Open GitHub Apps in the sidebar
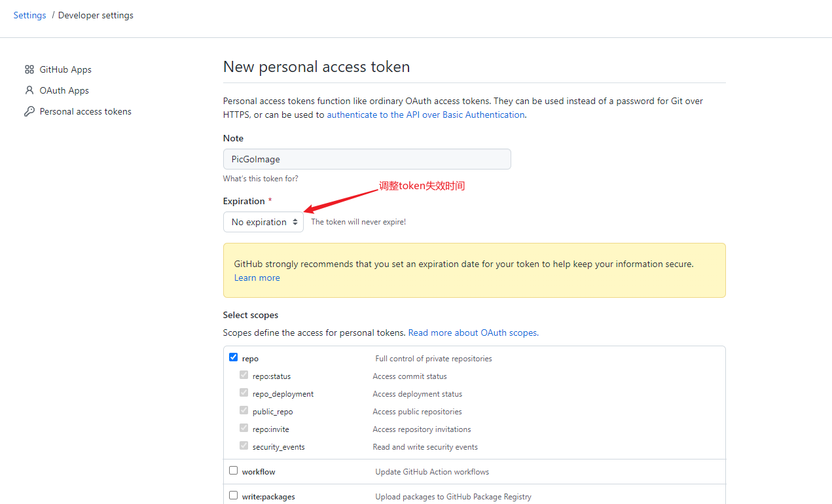Image resolution: width=832 pixels, height=504 pixels. [x=65, y=69]
